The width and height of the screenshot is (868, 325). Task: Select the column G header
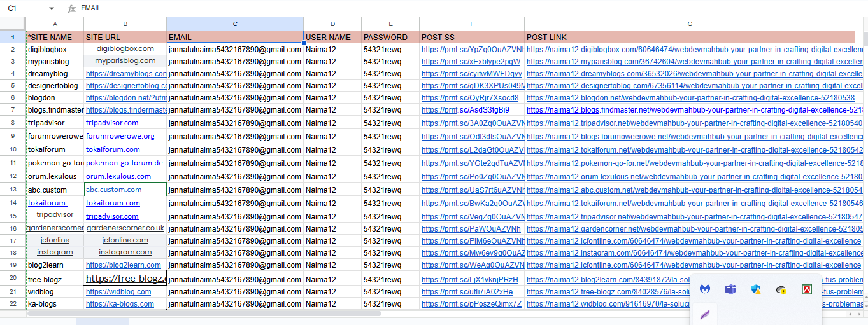tap(690, 24)
